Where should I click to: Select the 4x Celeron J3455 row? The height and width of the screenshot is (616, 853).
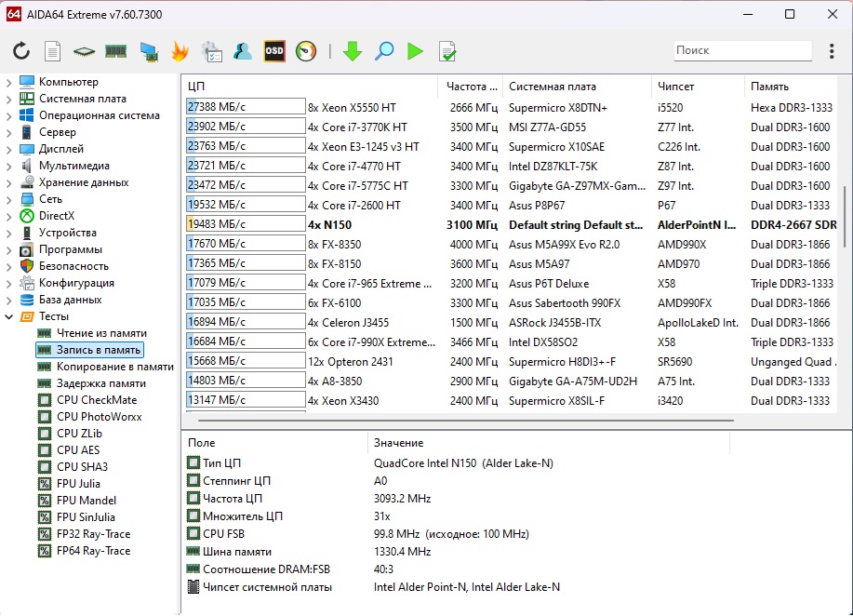511,323
